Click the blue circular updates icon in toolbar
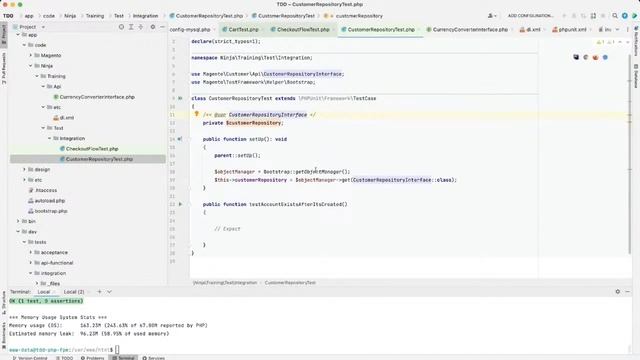Image resolution: width=640 pixels, height=360 pixels. point(625,16)
